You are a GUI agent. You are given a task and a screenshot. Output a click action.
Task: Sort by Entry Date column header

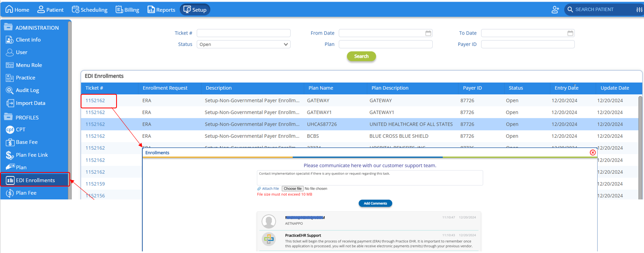point(566,88)
